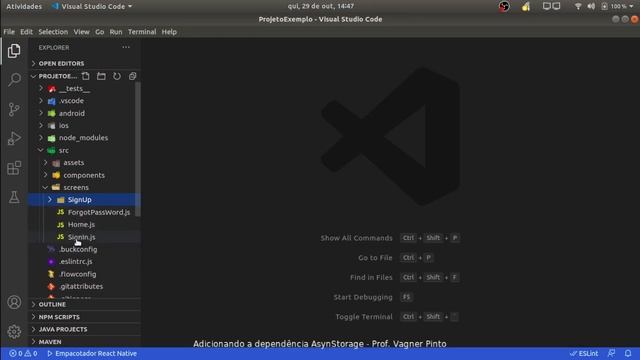Expand the .vscode folder
This screenshot has height=360, width=640.
point(84,101)
